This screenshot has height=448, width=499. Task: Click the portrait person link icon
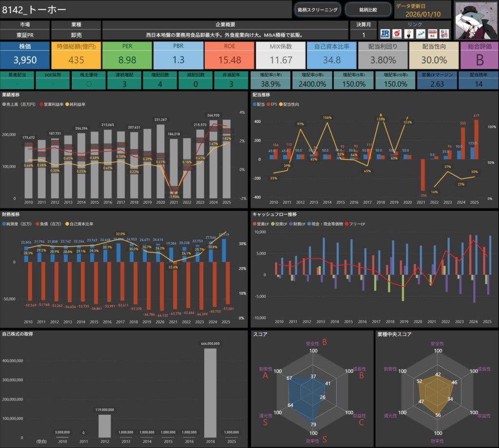(x=408, y=34)
